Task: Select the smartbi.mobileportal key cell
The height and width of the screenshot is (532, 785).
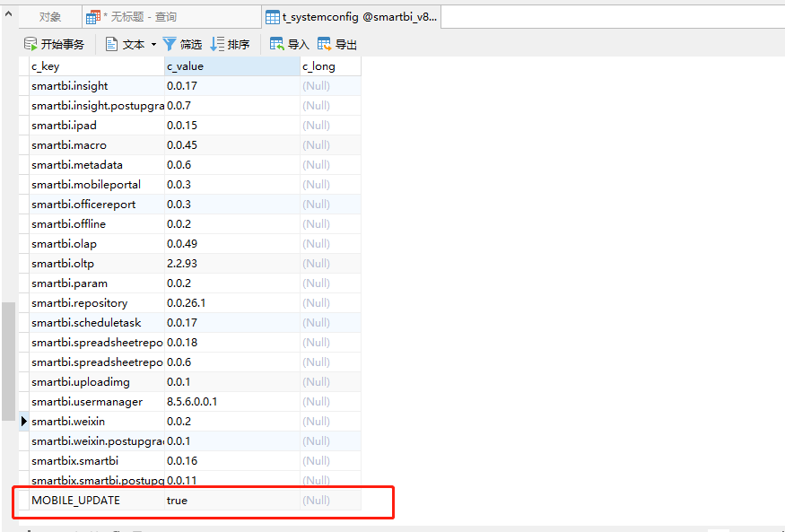Action: point(97,185)
